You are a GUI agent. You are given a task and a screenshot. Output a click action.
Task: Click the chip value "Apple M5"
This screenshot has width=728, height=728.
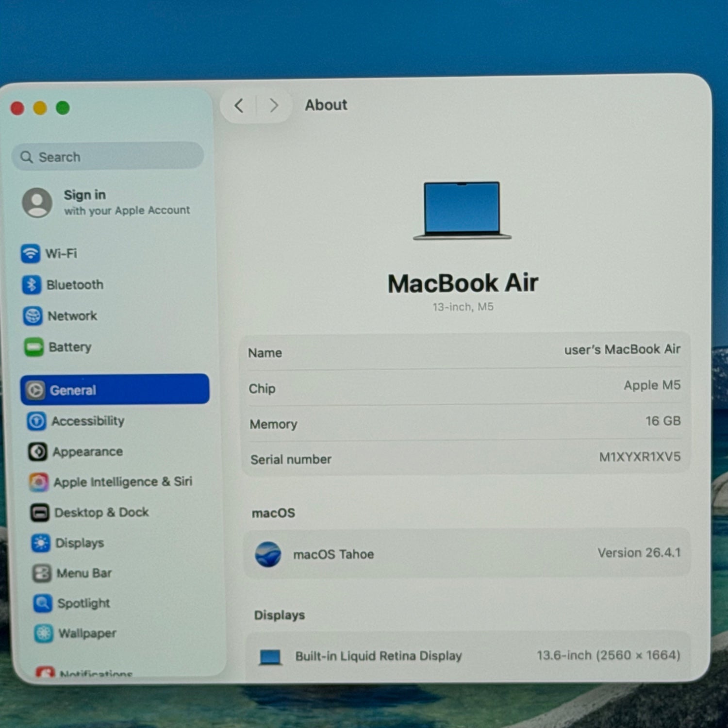[x=652, y=385]
